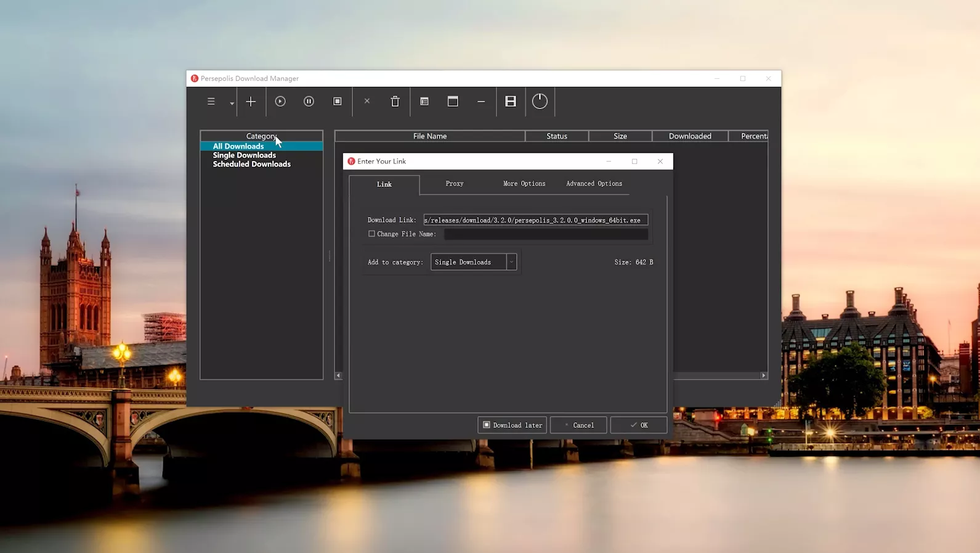Click the OK button

pyautogui.click(x=638, y=425)
